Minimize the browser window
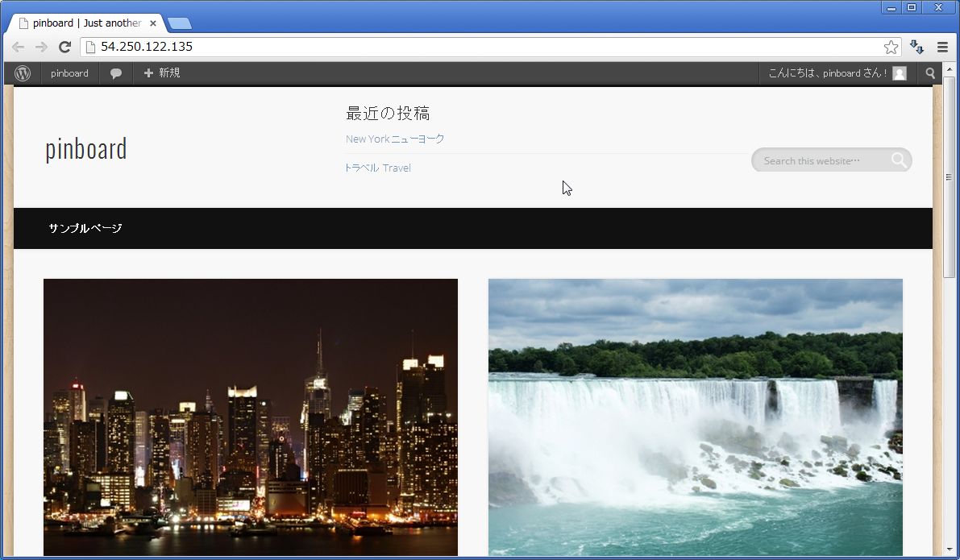960x560 pixels. (x=891, y=7)
